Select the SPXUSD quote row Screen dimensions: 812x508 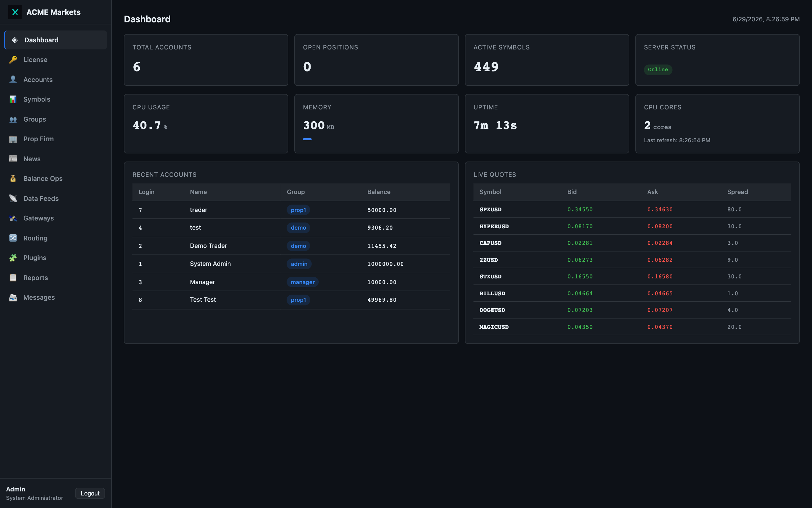coord(632,209)
